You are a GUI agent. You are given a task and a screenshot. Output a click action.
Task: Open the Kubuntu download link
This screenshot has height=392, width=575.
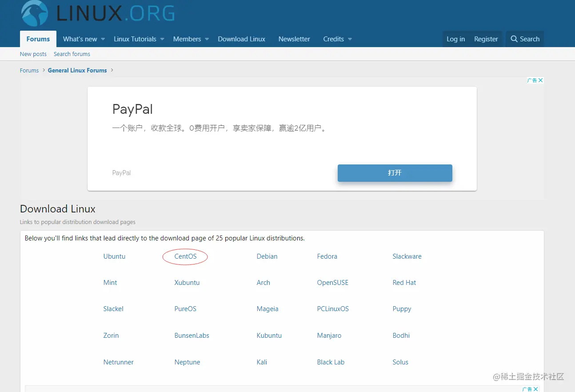coord(269,336)
